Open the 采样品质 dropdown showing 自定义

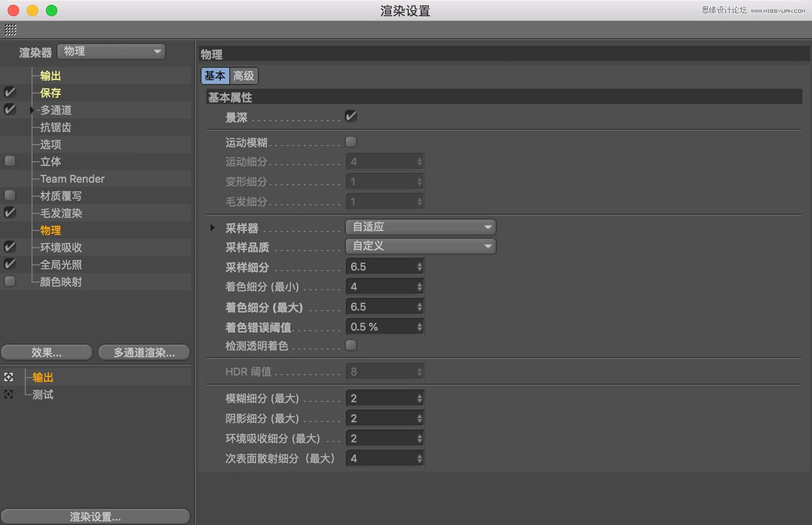coord(420,247)
